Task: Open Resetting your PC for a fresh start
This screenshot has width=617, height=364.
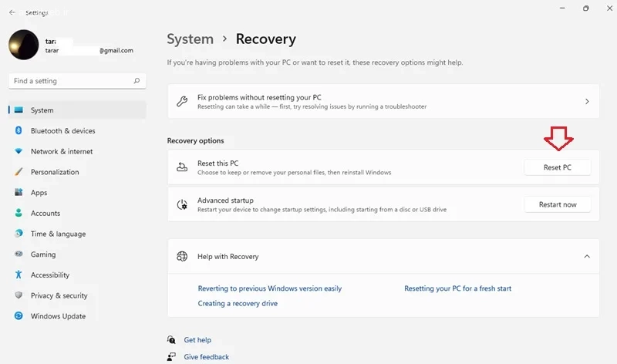Action: 457,288
